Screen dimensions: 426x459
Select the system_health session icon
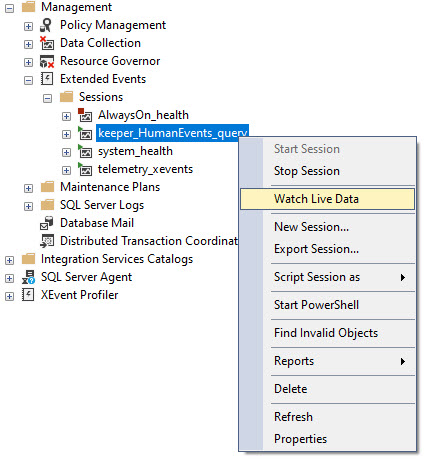point(85,151)
